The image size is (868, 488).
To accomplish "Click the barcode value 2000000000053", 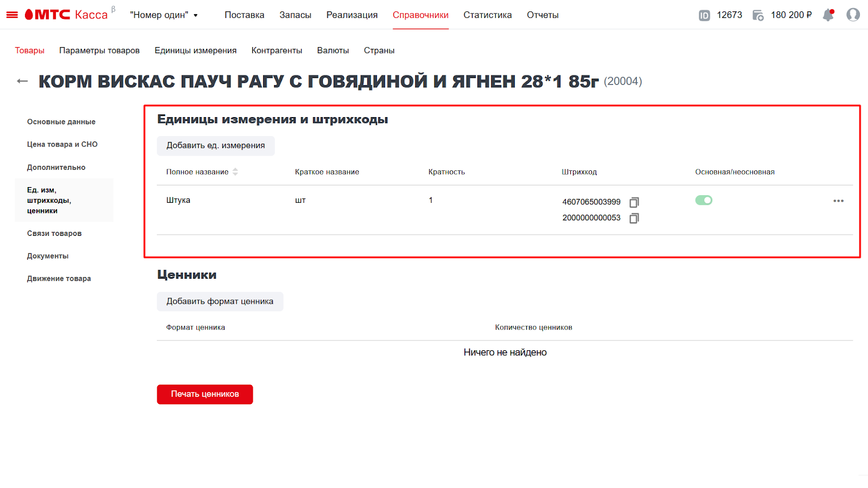I will click(591, 217).
